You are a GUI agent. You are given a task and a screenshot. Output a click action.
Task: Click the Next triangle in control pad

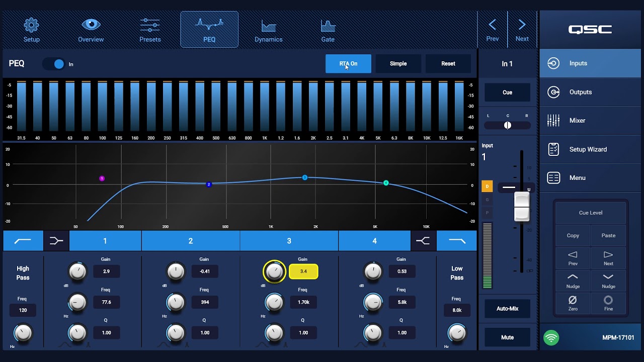[x=608, y=258]
